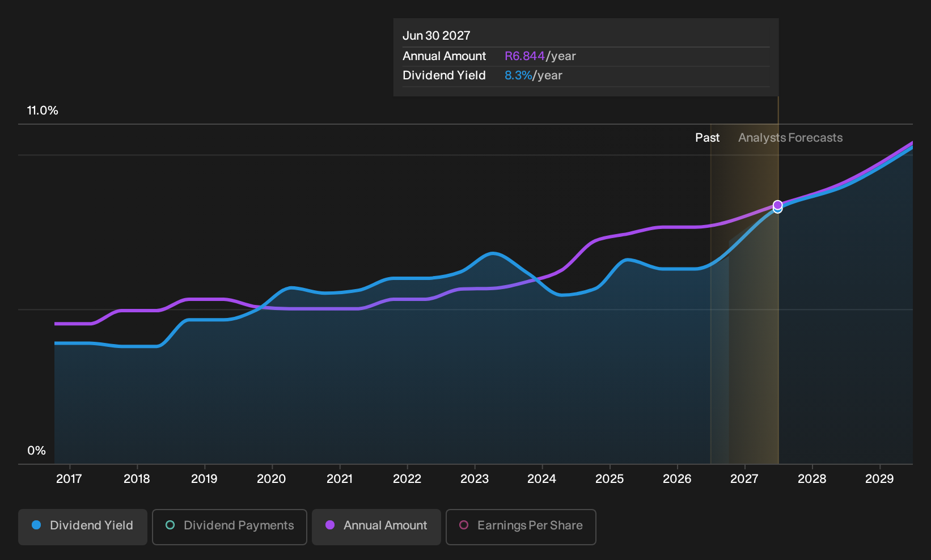Click the 2026 x-axis label
Viewport: 931px width, 560px height.
677,479
